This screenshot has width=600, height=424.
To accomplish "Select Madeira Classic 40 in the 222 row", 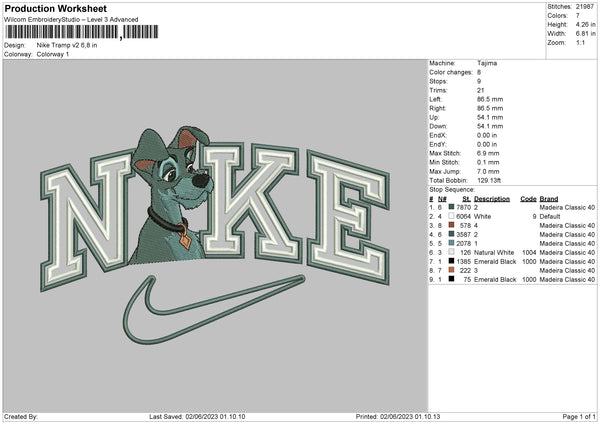I will 567,271.
